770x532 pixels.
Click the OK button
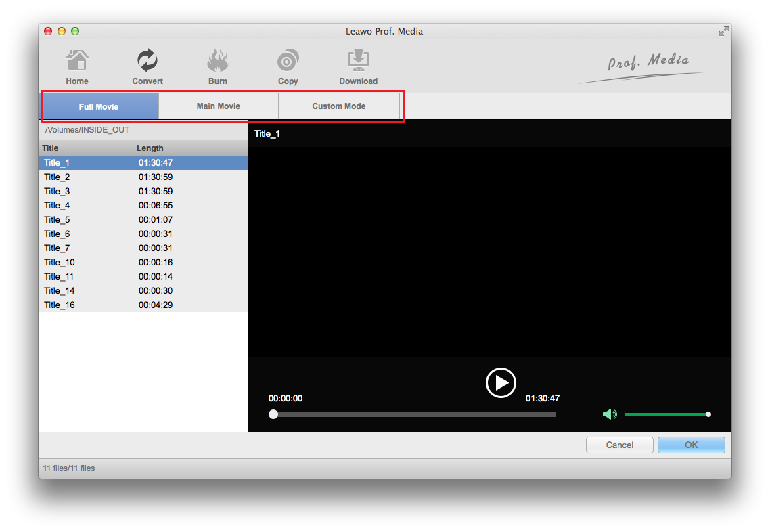click(x=691, y=445)
